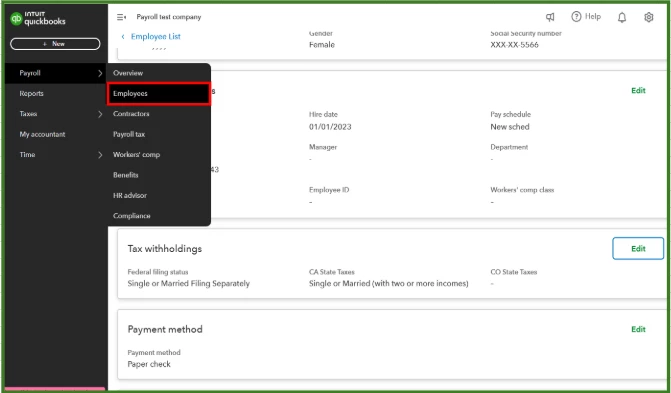Image resolution: width=671 pixels, height=393 pixels.
Task: Open the notifications bell icon
Action: click(x=622, y=17)
